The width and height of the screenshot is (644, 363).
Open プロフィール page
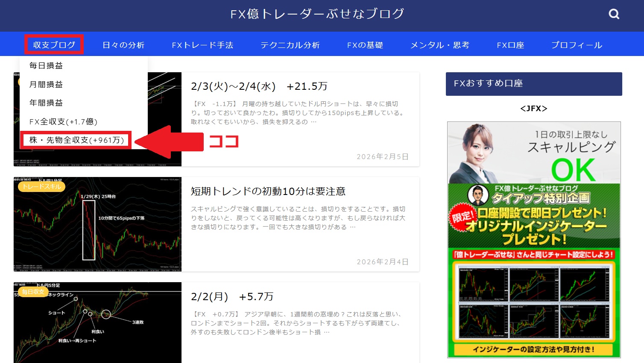577,45
